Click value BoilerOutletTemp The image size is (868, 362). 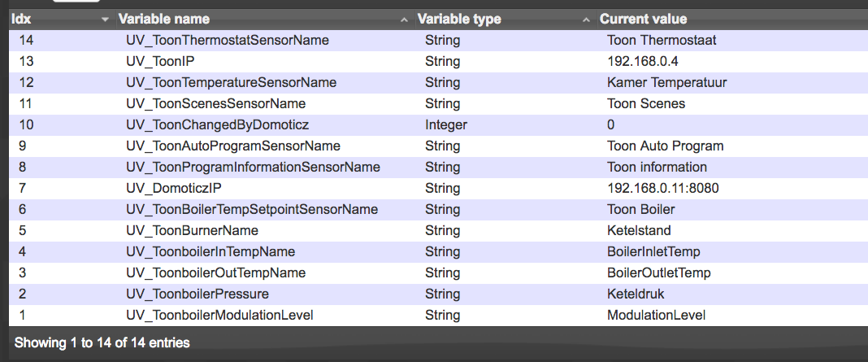[659, 273]
